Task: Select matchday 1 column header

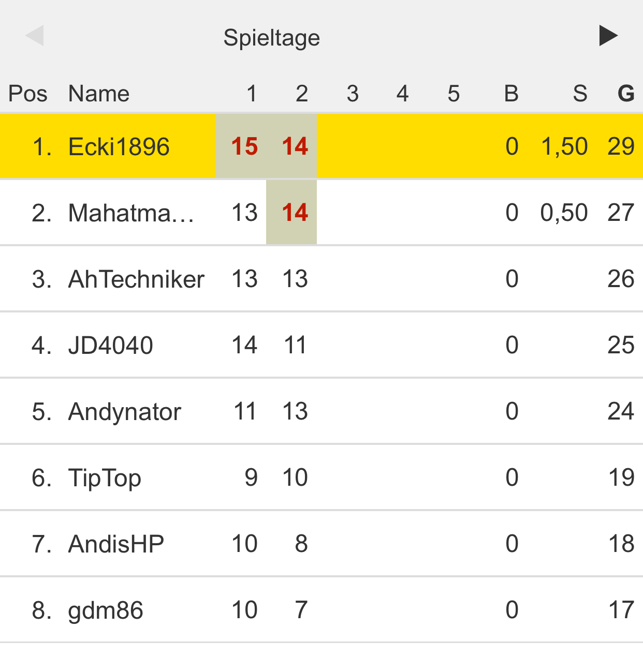Action: 252,94
